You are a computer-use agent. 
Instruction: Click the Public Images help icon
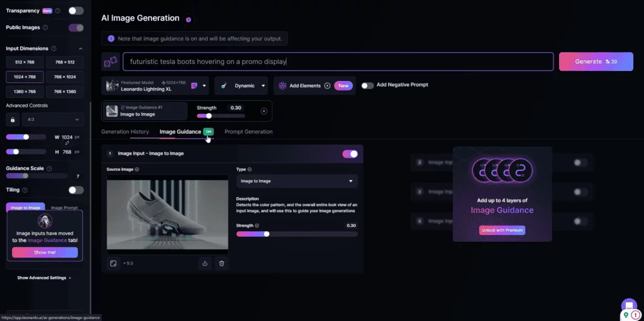click(45, 28)
